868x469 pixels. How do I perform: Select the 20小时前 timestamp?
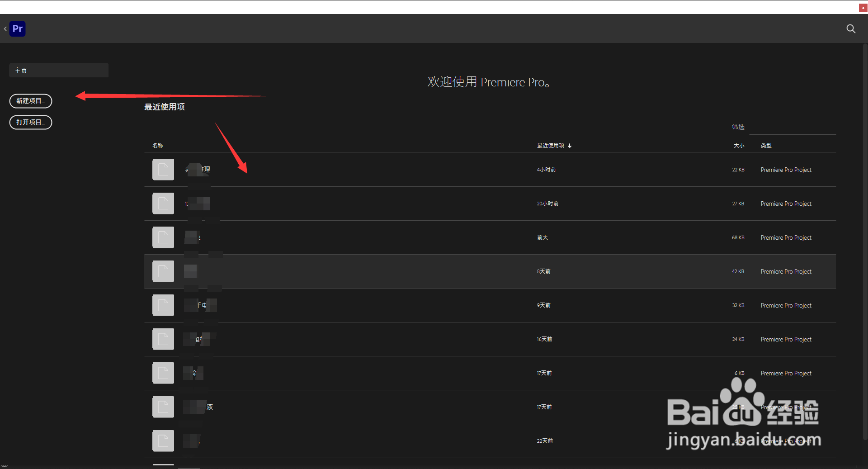click(547, 204)
